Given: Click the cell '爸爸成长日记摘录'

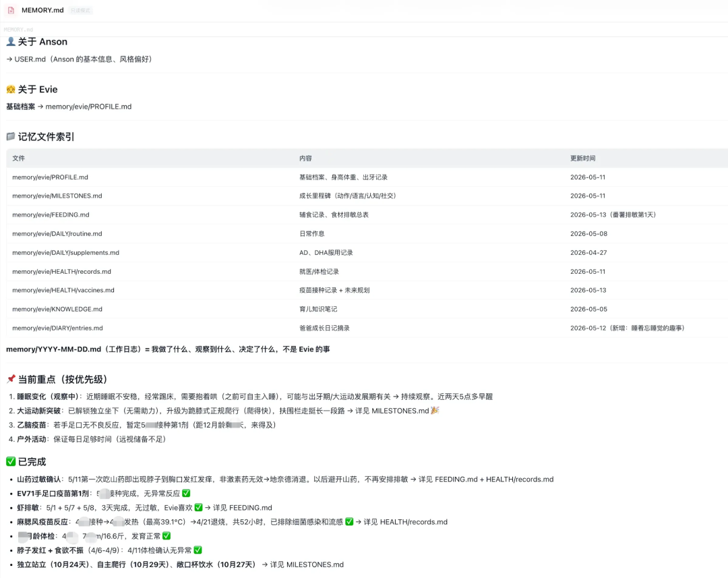Looking at the screenshot, I should point(324,328).
